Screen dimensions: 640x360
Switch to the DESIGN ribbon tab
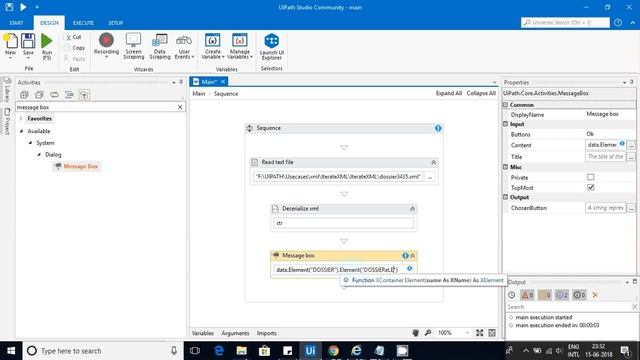(x=49, y=23)
